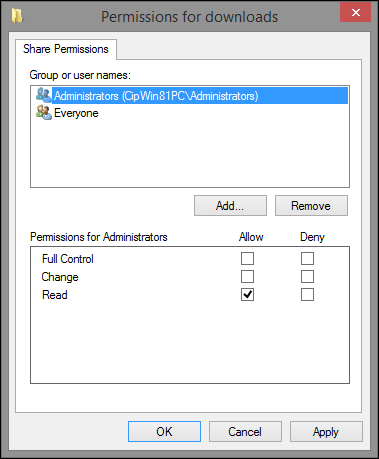Open the Share Permissions tab
This screenshot has width=379, height=459.
(66, 49)
